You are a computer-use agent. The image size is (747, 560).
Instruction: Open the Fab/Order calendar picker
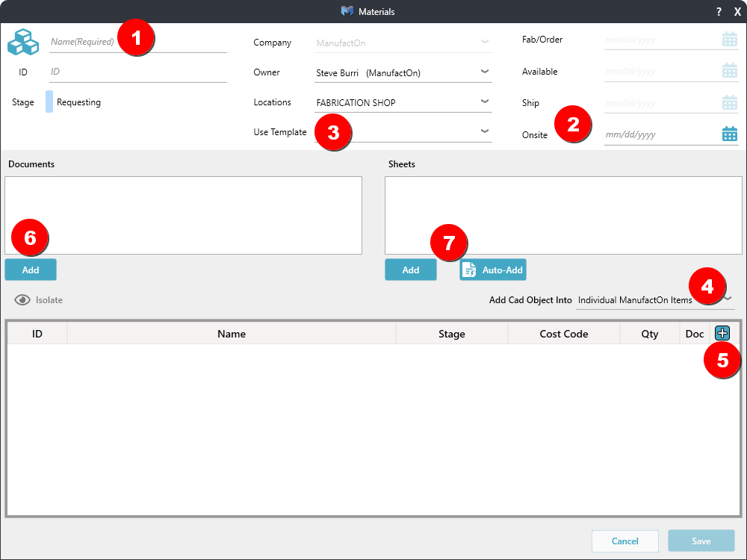(729, 40)
